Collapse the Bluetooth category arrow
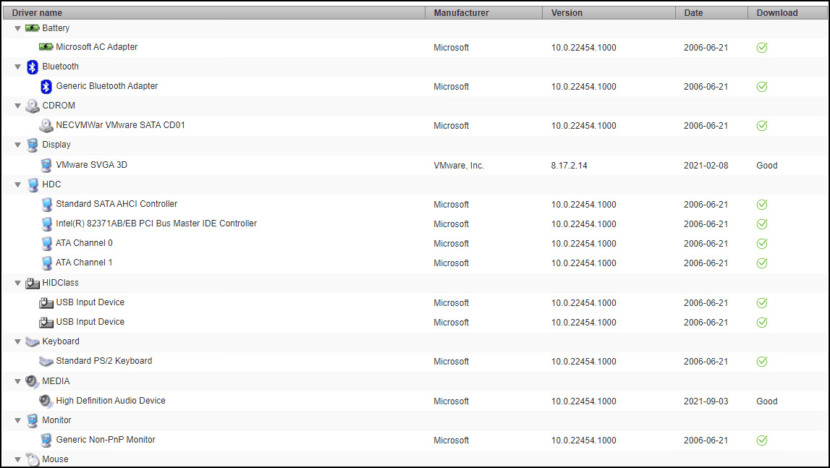The width and height of the screenshot is (830, 468). pyautogui.click(x=17, y=67)
